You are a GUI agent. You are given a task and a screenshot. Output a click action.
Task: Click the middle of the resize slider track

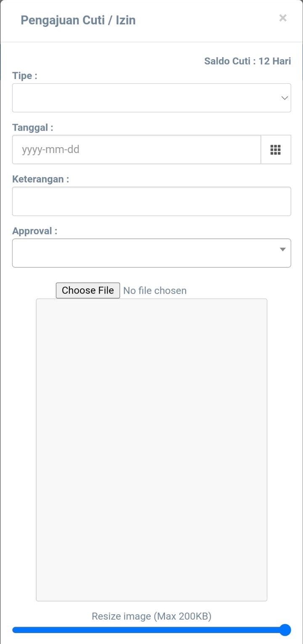coord(149,630)
